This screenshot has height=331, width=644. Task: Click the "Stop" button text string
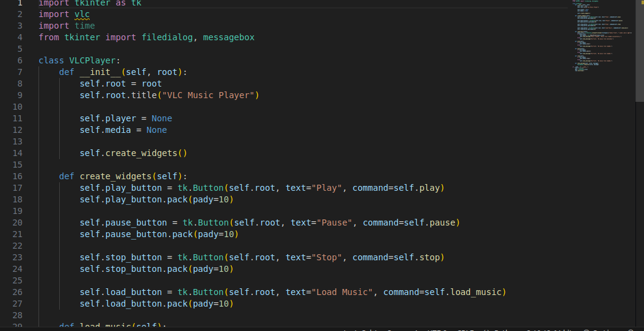click(x=327, y=257)
